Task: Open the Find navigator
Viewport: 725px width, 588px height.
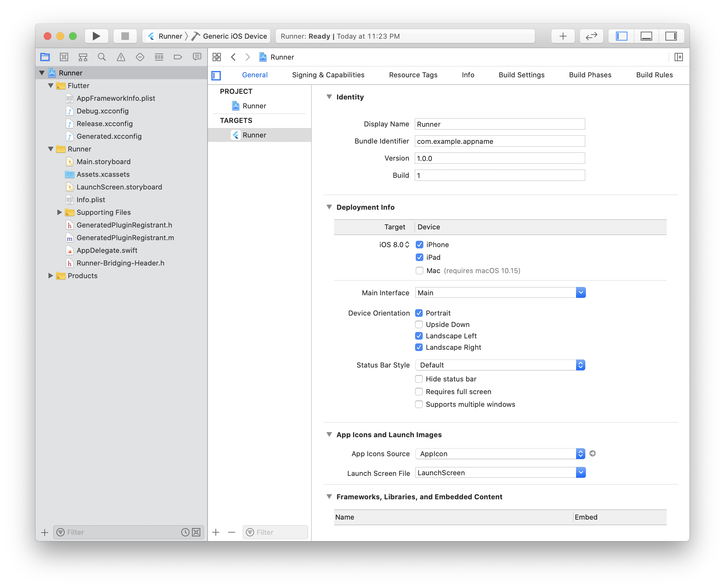Action: pyautogui.click(x=101, y=57)
